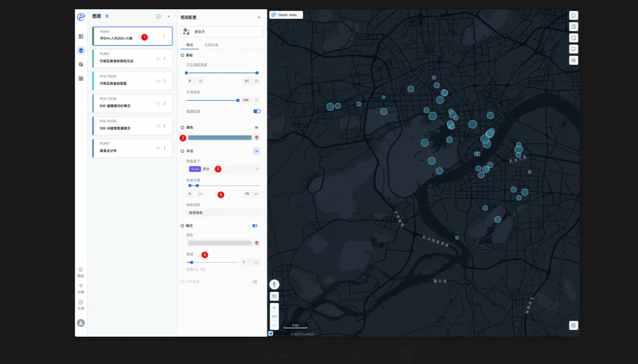638x364 pixels.
Task: Open more options for 行政区美食标签面 layer
Action: pyautogui.click(x=165, y=81)
